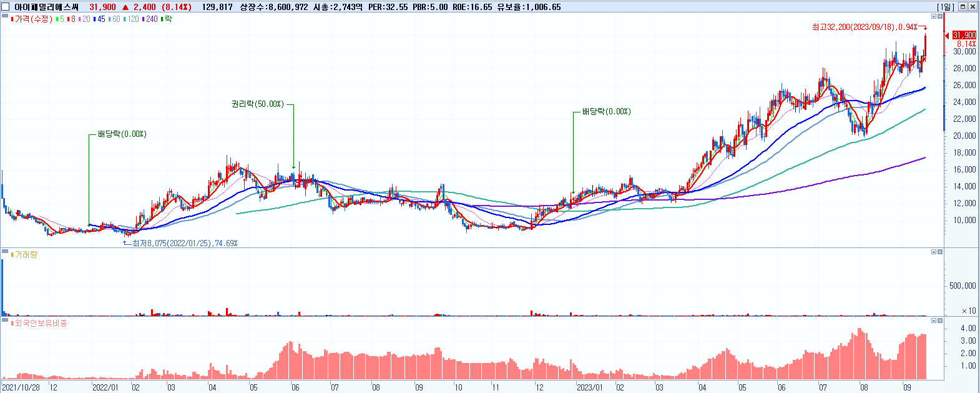Click the 4.00 foreign ownership axis label
The width and height of the screenshot is (980, 393).
pos(969,328)
